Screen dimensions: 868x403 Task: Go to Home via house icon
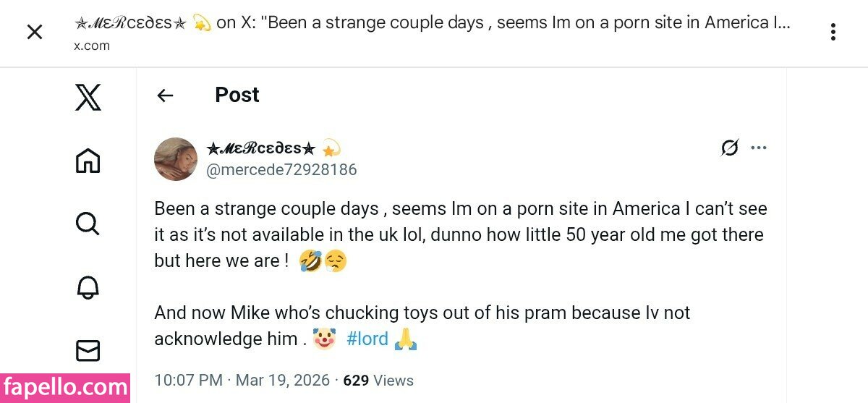coord(88,161)
